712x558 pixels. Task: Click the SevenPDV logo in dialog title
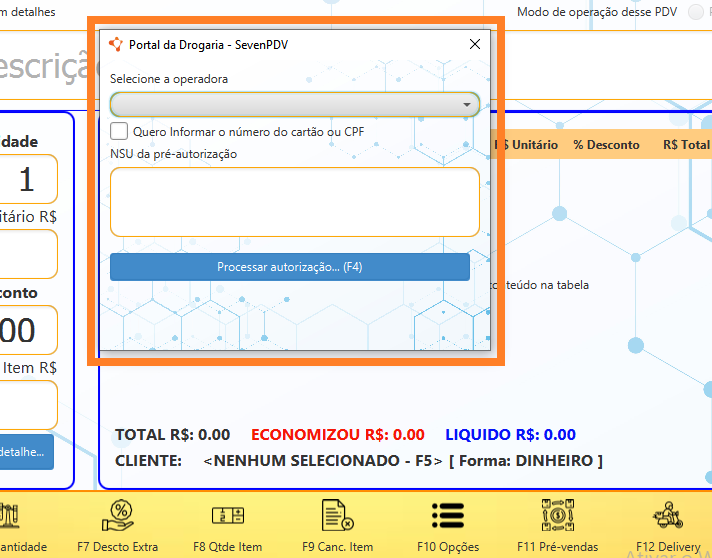116,44
